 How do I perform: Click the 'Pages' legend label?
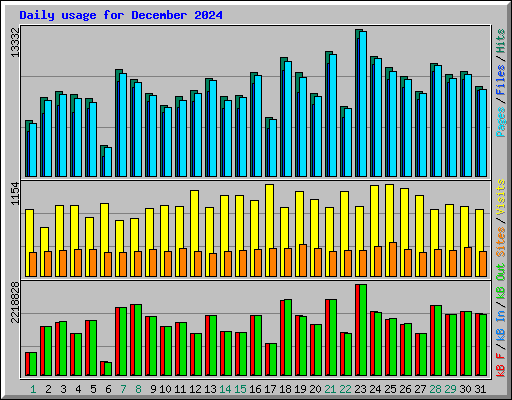(501, 122)
